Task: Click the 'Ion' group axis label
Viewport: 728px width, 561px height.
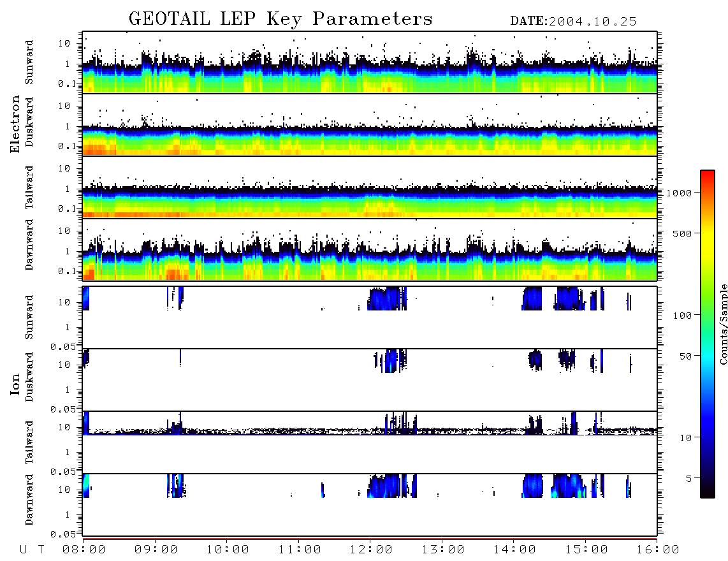Action: (x=15, y=384)
